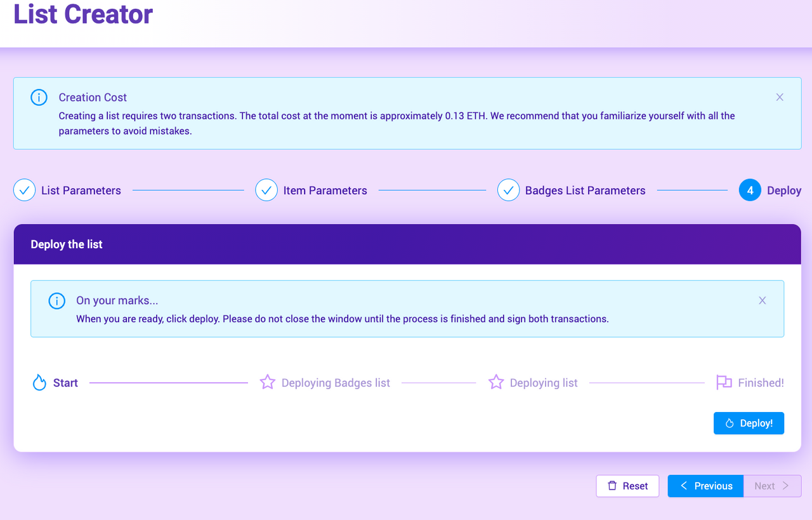
Task: Click the Badges List Parameters checkmark icon
Action: coord(509,190)
